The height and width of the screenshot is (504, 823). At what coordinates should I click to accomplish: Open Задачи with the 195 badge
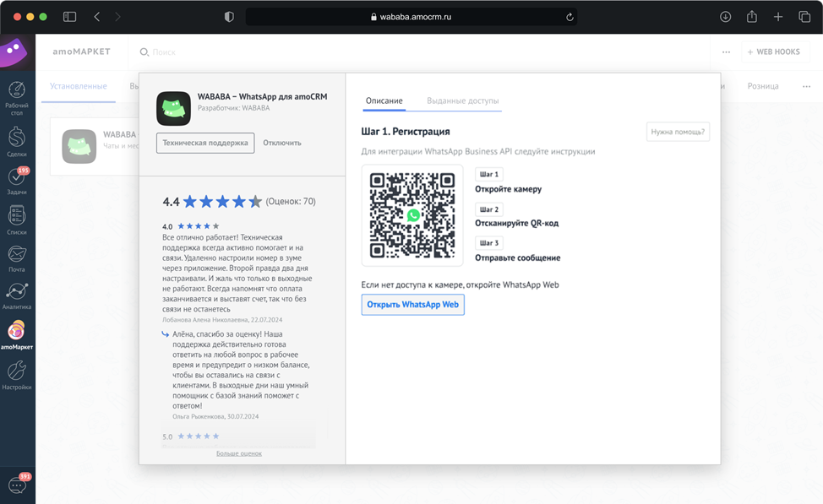(x=17, y=181)
